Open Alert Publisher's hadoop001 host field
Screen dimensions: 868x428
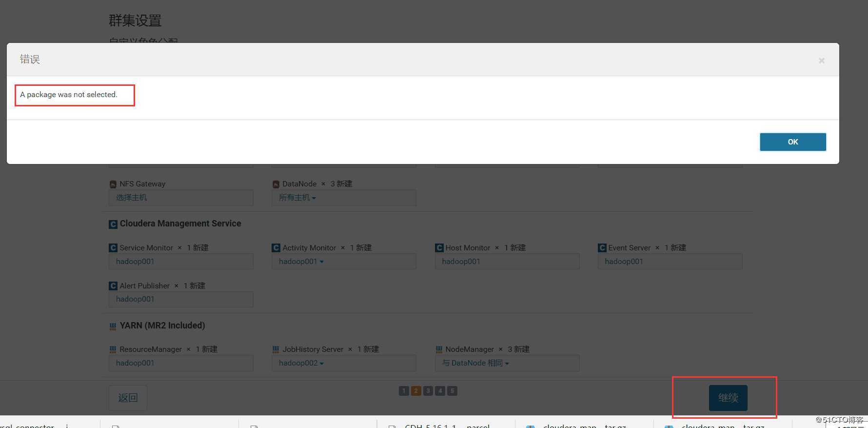(x=181, y=299)
